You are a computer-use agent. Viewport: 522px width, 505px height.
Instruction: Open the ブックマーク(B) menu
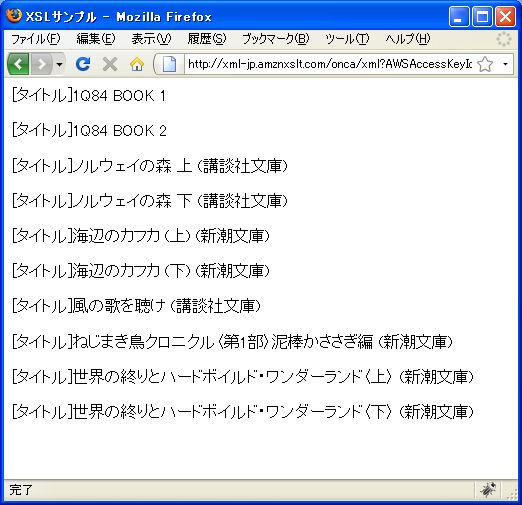(x=276, y=39)
